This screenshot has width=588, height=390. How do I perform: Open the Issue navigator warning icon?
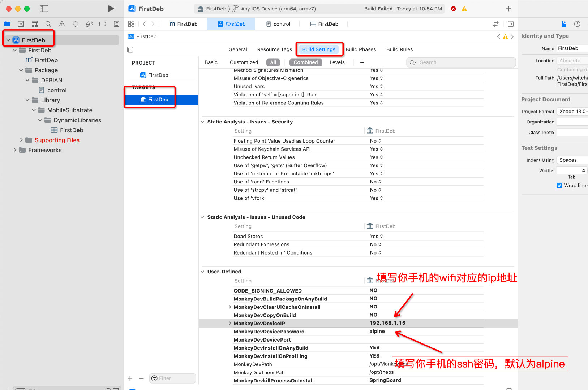(62, 24)
